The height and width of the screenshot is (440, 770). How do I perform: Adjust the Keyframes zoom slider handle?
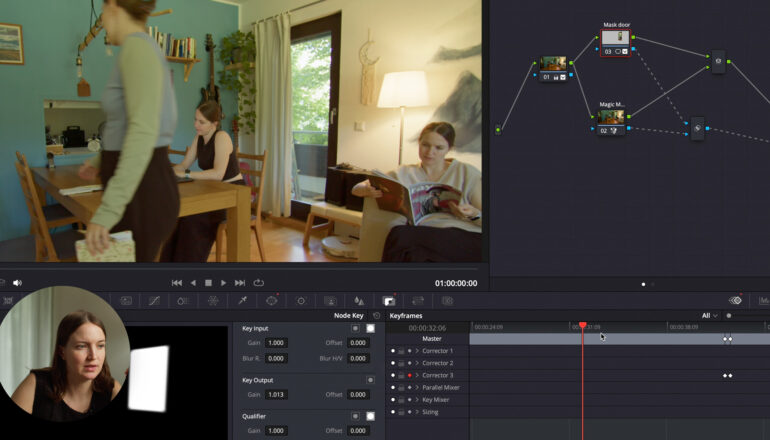[729, 316]
